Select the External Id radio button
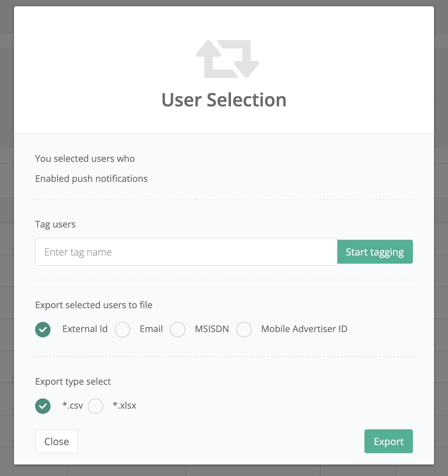448x476 pixels. 43,330
